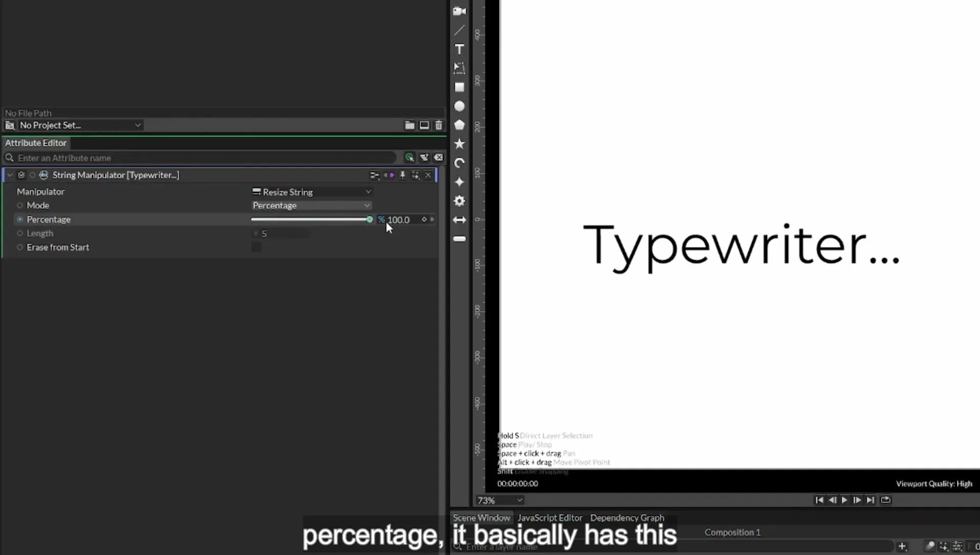Click the green search-selection icon in Attribute Editor

[x=409, y=158]
